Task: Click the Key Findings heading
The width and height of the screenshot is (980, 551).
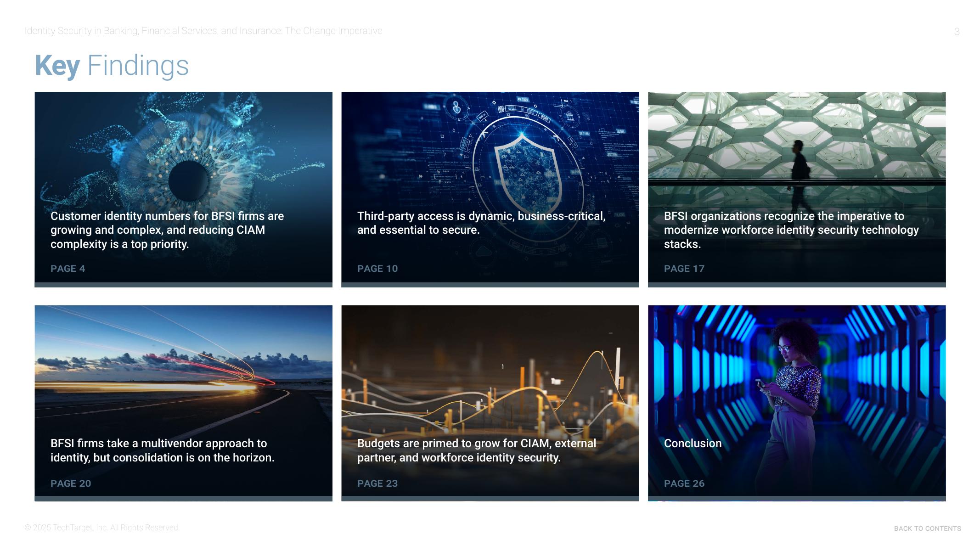Action: point(112,66)
